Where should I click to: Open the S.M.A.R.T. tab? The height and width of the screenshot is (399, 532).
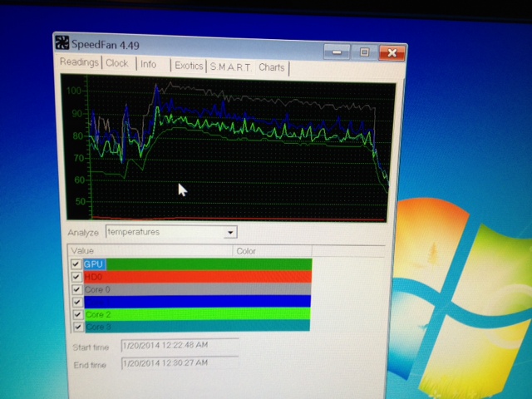click(231, 66)
